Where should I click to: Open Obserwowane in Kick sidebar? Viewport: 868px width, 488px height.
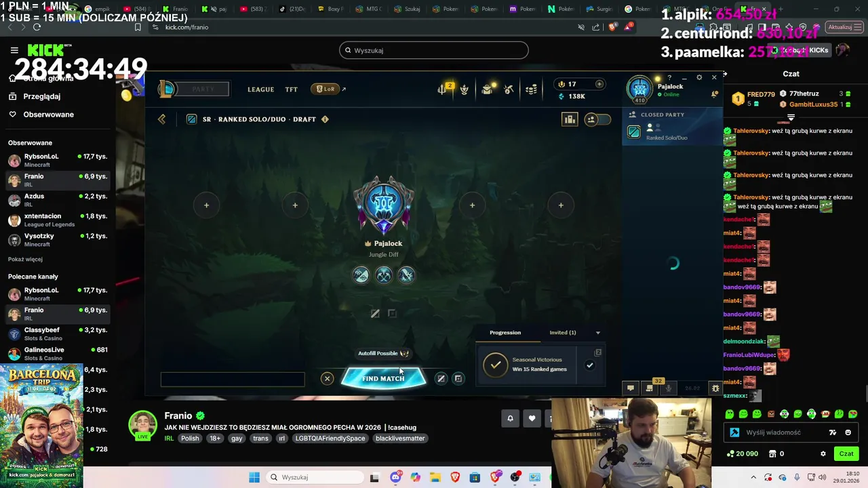click(48, 115)
